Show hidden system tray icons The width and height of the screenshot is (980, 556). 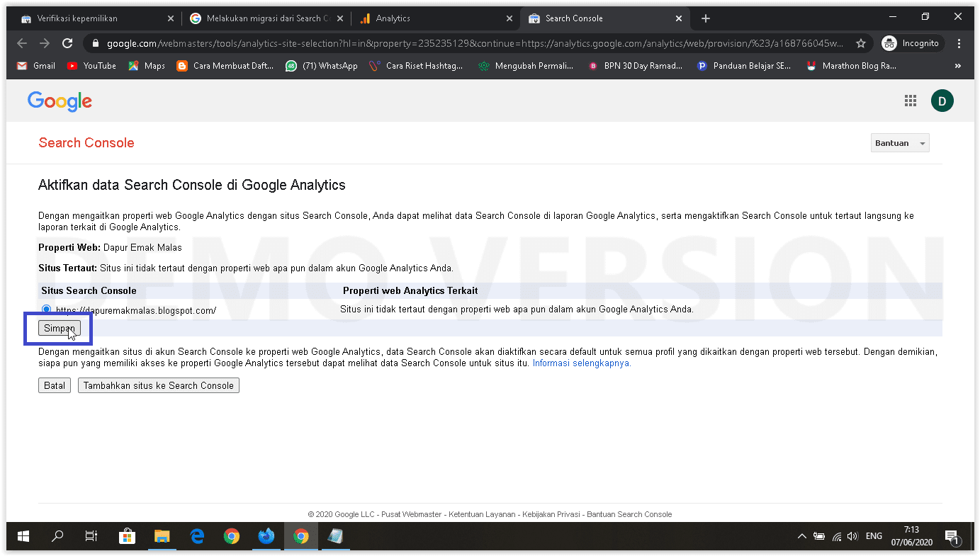(x=801, y=536)
